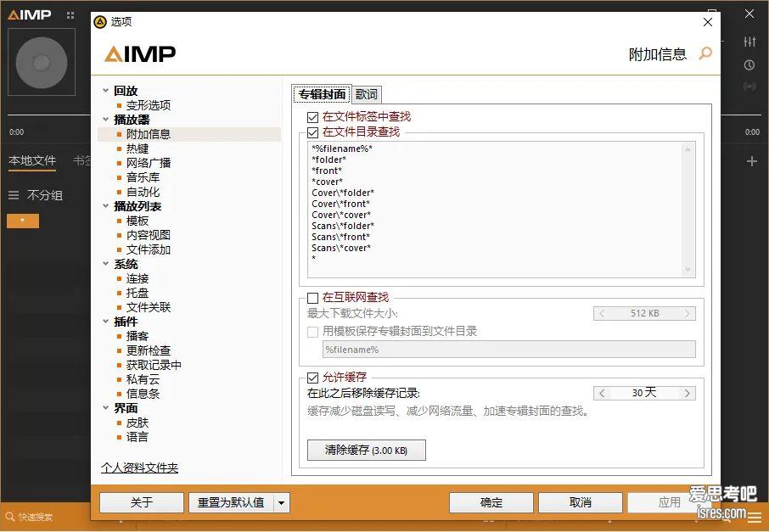Click the radio broadcast icon
The width and height of the screenshot is (769, 532).
tap(749, 87)
